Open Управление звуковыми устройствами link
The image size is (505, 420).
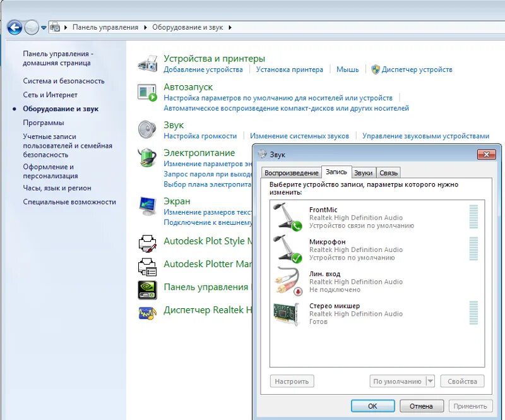425,136
